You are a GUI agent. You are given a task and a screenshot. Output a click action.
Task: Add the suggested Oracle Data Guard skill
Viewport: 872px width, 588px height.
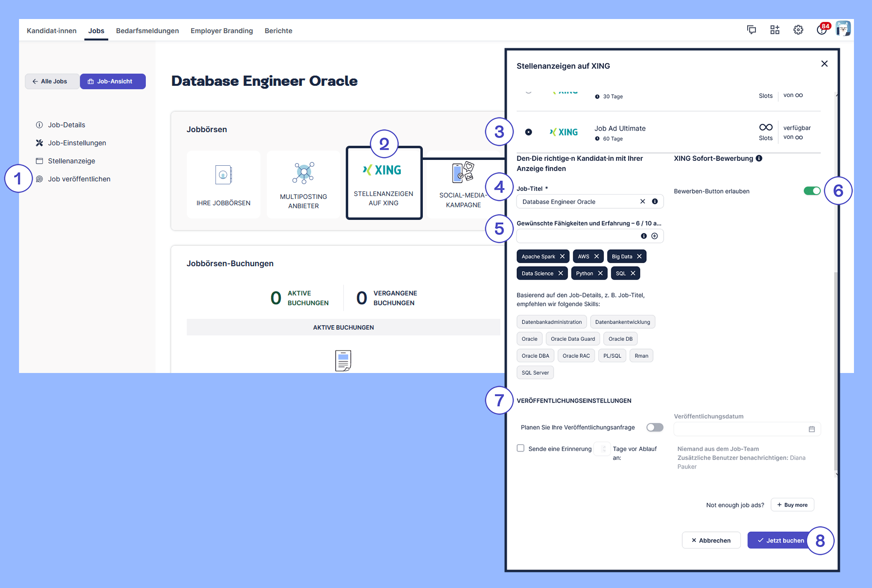tap(573, 339)
